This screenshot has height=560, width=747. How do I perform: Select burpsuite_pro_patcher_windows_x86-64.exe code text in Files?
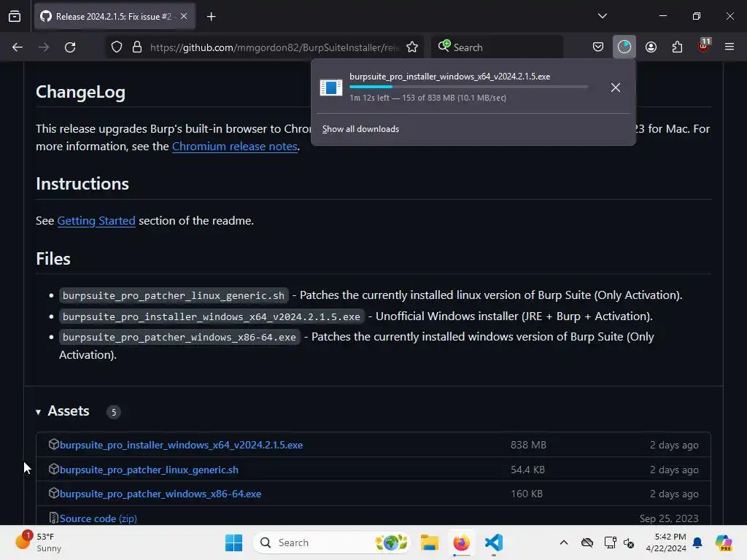179,337
